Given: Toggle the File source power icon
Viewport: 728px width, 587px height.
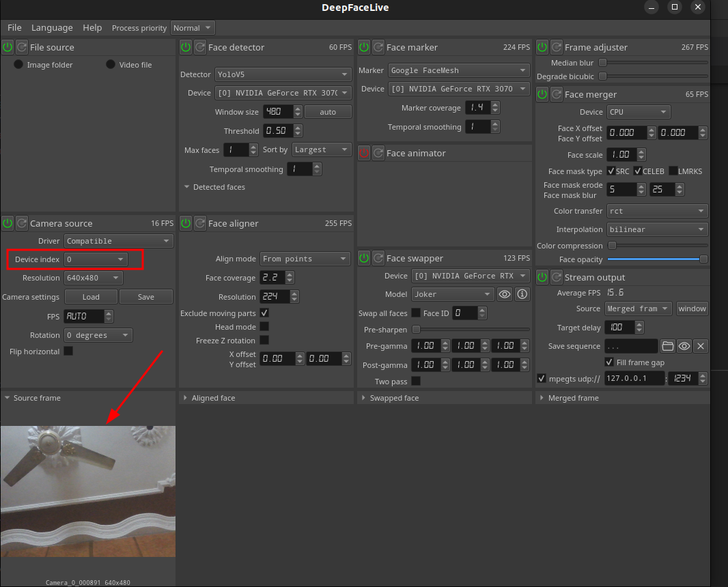Looking at the screenshot, I should pyautogui.click(x=8, y=47).
